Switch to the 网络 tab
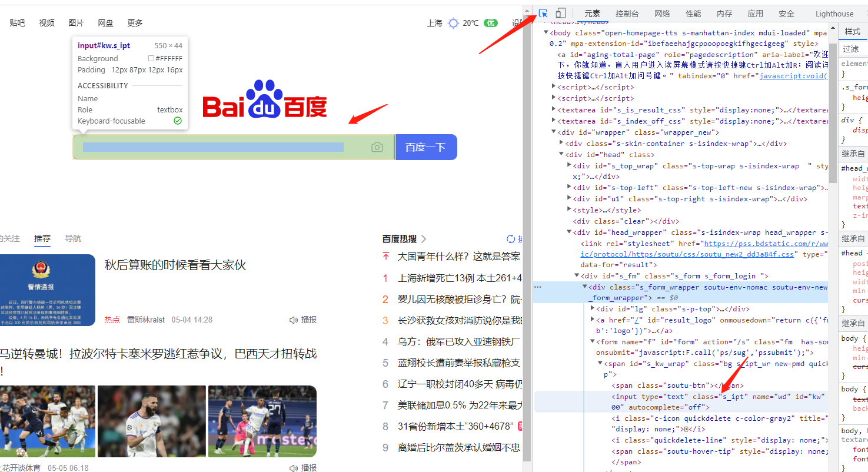Viewport: 868px width, 472px height. tap(662, 14)
